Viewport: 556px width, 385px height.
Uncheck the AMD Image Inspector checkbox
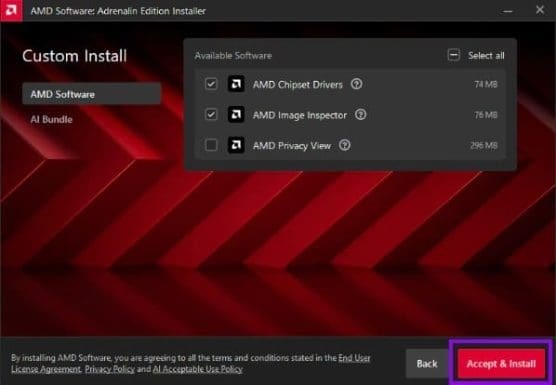211,115
